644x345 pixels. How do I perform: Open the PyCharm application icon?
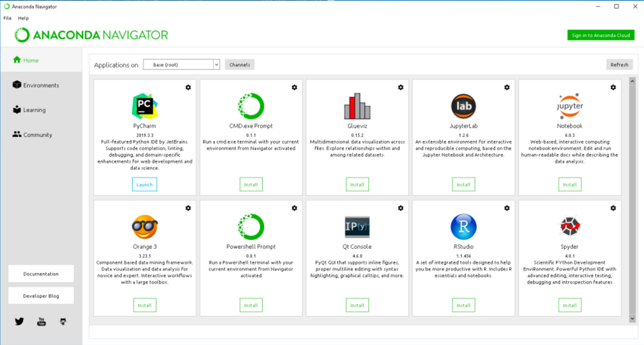click(x=144, y=106)
